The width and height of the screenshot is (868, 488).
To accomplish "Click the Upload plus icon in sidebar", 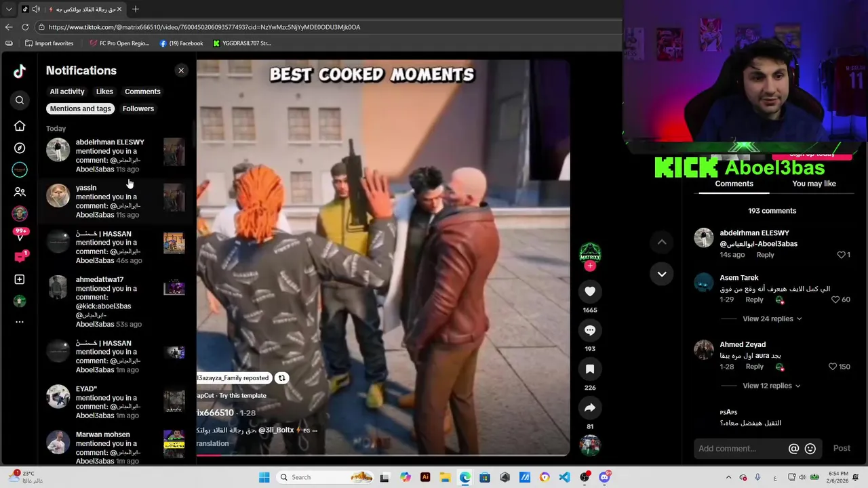I will (x=20, y=279).
